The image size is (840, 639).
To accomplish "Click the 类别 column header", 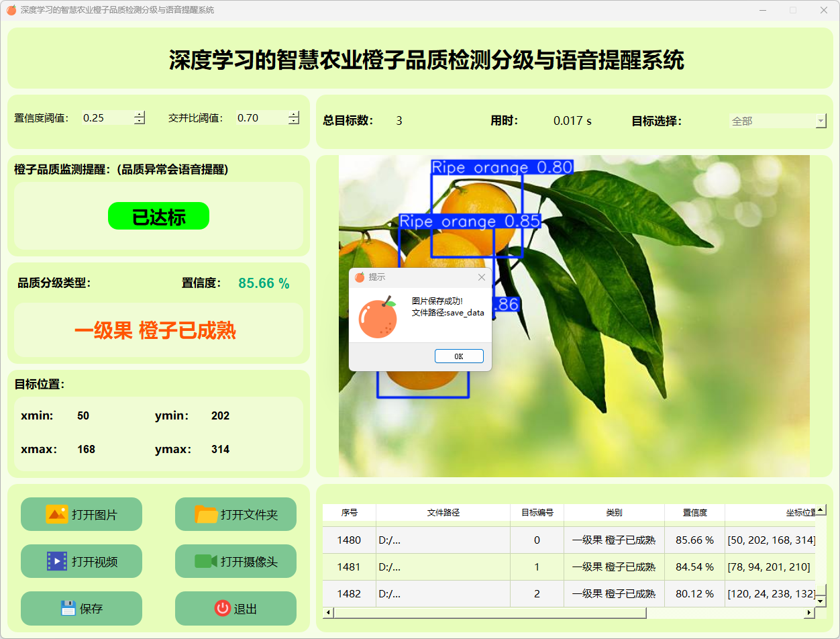I will (x=614, y=512).
